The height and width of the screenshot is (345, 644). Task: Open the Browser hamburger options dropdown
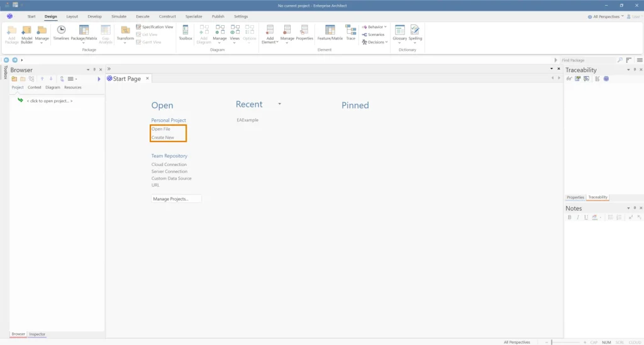tap(72, 79)
